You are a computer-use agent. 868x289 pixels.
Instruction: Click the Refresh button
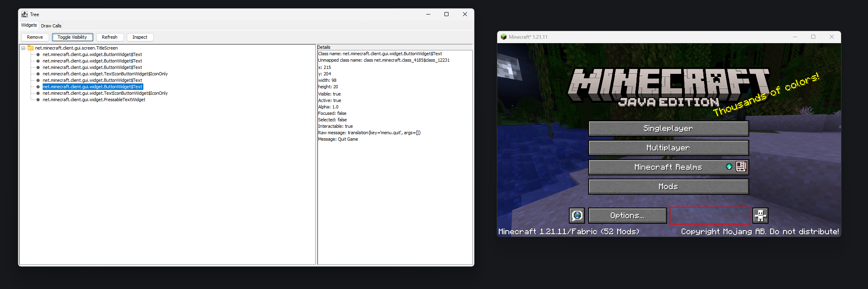pos(110,37)
